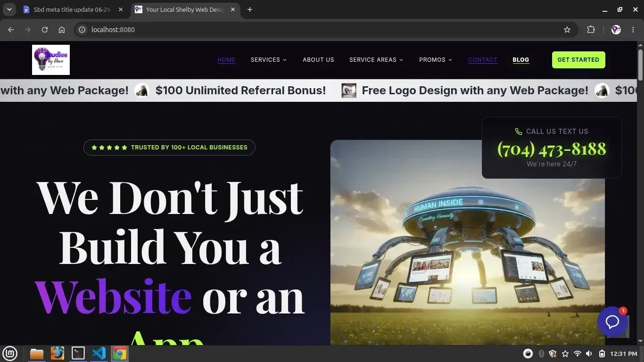Click the purple 'Website' headline word
The height and width of the screenshot is (362, 644).
point(113,297)
